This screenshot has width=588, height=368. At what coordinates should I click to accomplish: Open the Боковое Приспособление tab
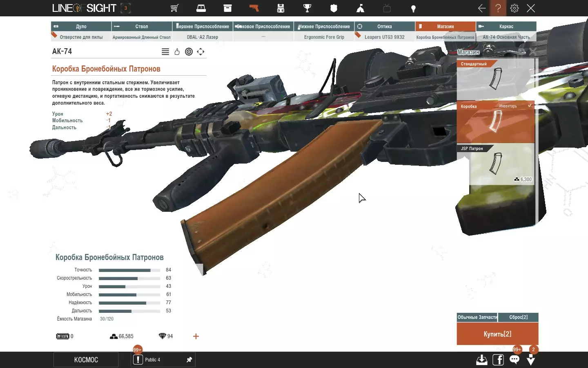click(x=263, y=26)
